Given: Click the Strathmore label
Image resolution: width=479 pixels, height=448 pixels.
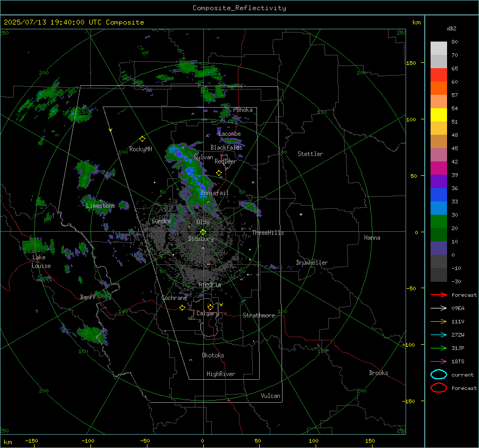Looking at the screenshot, I should point(259,315).
